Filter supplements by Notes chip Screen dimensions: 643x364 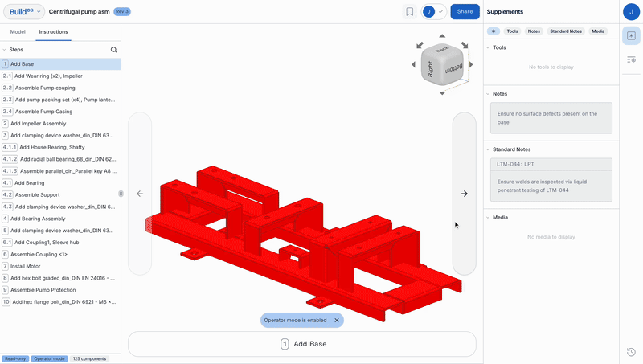(x=534, y=31)
